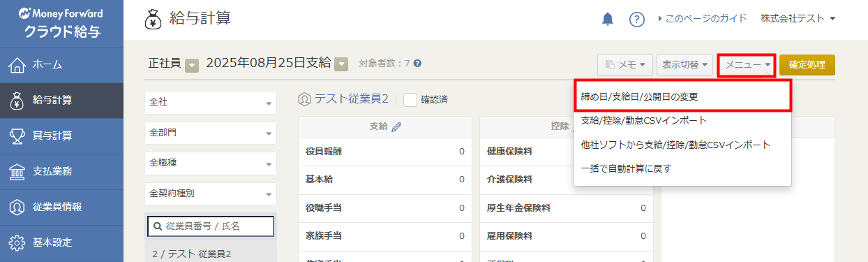Open 基本設定 in the sidebar
The height and width of the screenshot is (262, 868).
[x=61, y=242]
